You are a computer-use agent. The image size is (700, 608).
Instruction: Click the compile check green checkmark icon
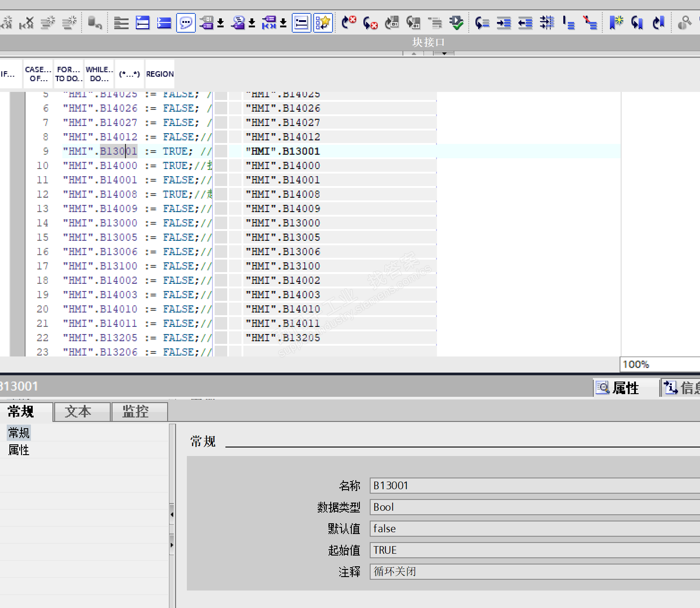456,22
